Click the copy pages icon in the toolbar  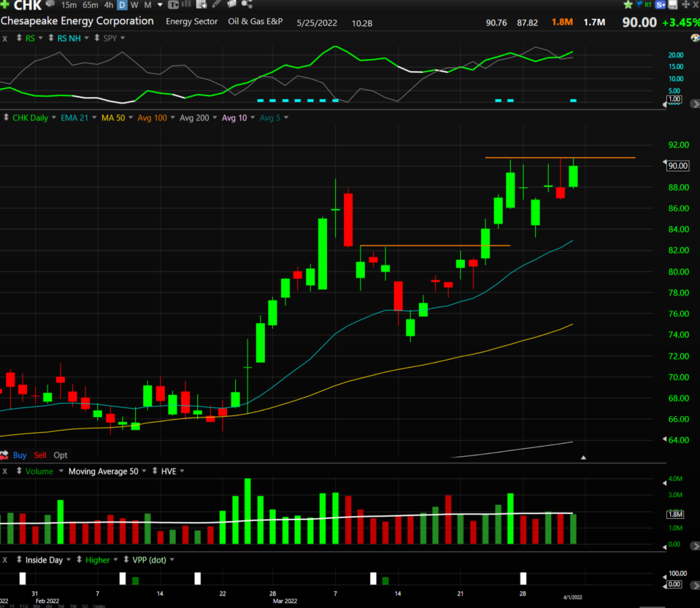(232, 5)
